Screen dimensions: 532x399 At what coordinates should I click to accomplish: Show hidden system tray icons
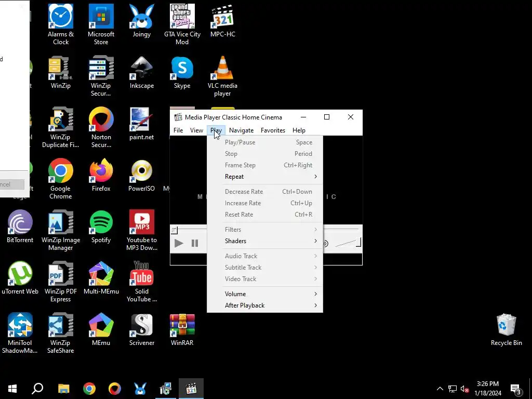[x=440, y=389]
